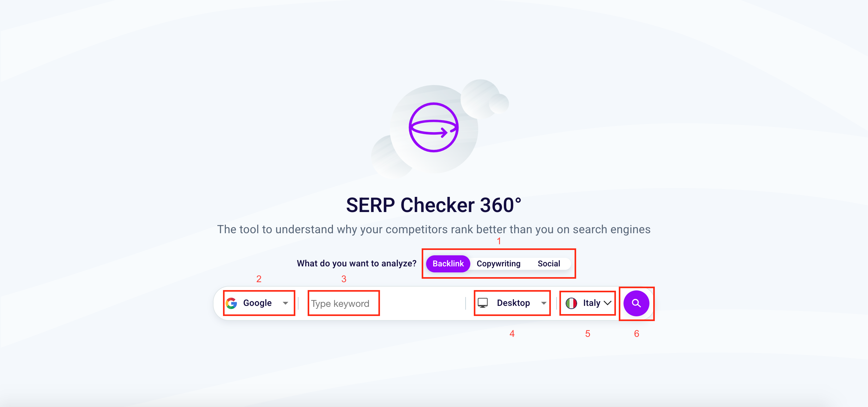Click the small gray bubble beside the logo
This screenshot has height=407, width=868.
[499, 103]
